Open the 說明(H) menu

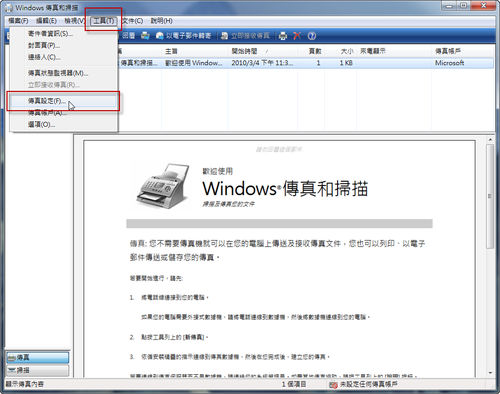tap(161, 21)
